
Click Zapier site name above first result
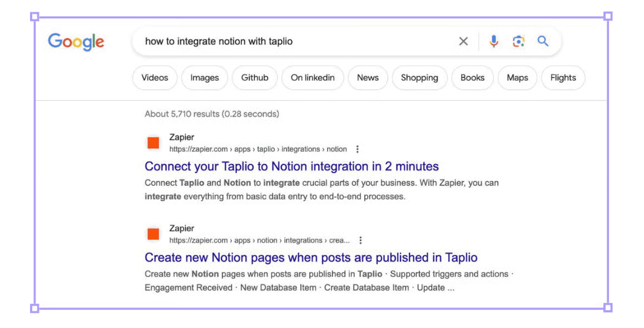[181, 137]
